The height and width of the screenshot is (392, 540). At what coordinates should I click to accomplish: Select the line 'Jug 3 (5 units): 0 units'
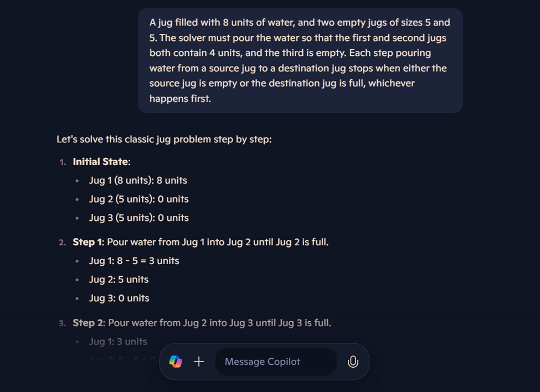coord(138,218)
